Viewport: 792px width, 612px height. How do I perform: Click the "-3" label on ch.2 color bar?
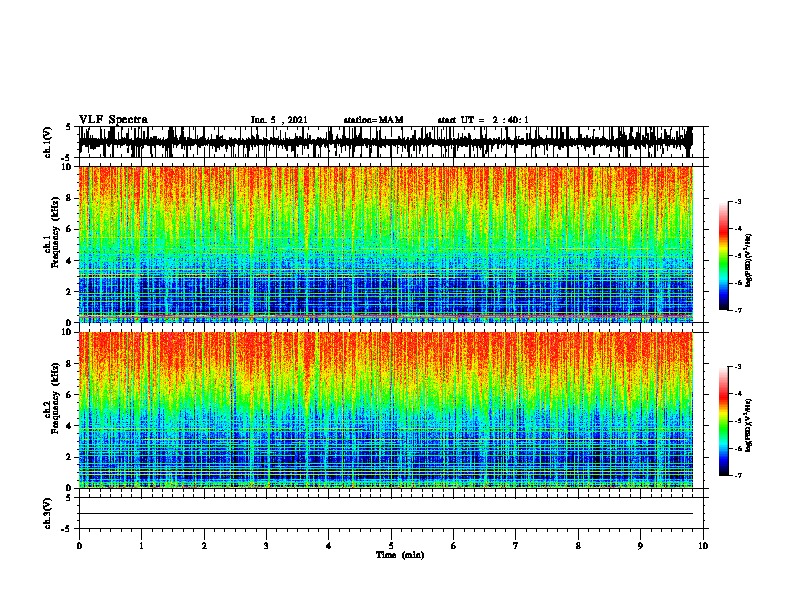pos(738,367)
